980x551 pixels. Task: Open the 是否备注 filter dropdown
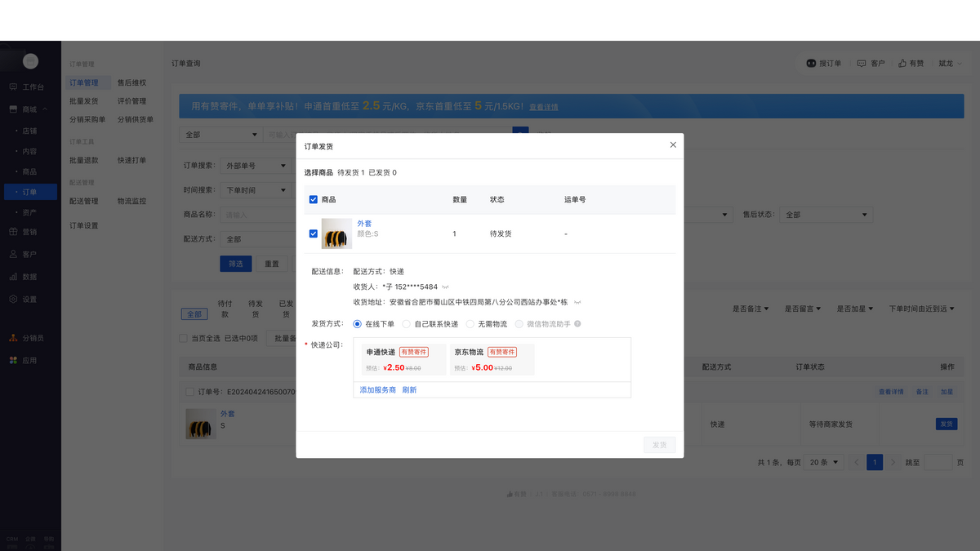751,309
